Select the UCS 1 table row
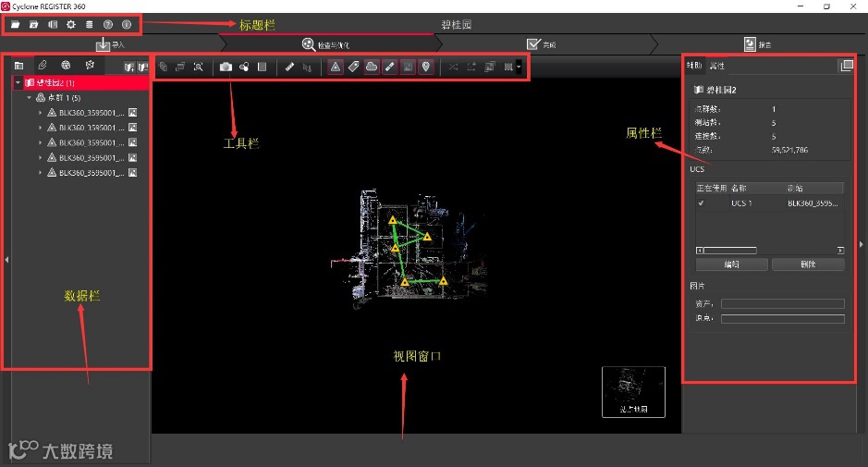 (x=769, y=203)
